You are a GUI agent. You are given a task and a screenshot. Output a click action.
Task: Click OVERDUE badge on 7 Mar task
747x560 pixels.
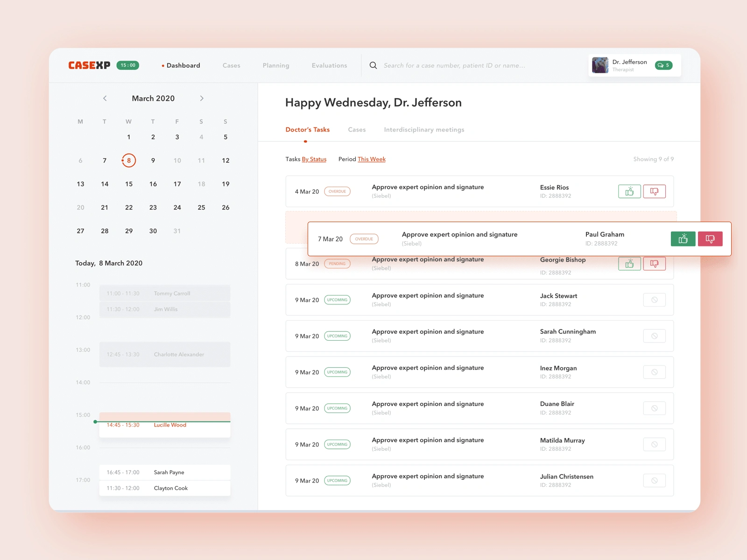point(364,239)
